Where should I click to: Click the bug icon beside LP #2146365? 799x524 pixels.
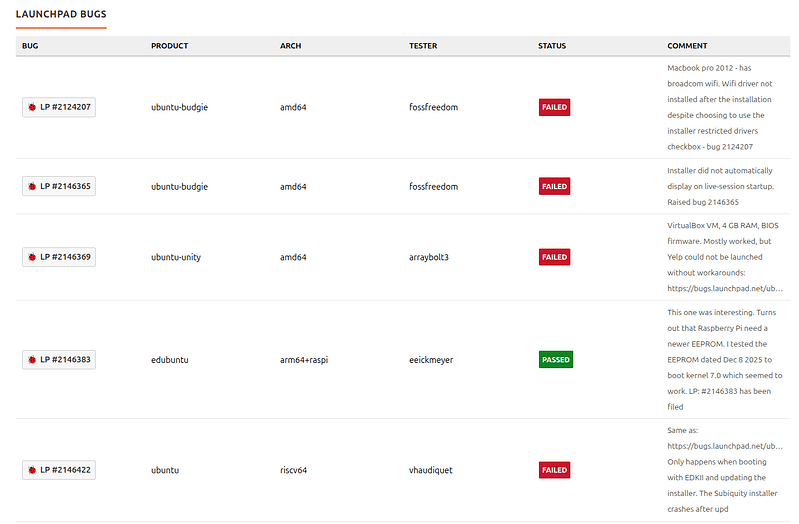tap(32, 187)
